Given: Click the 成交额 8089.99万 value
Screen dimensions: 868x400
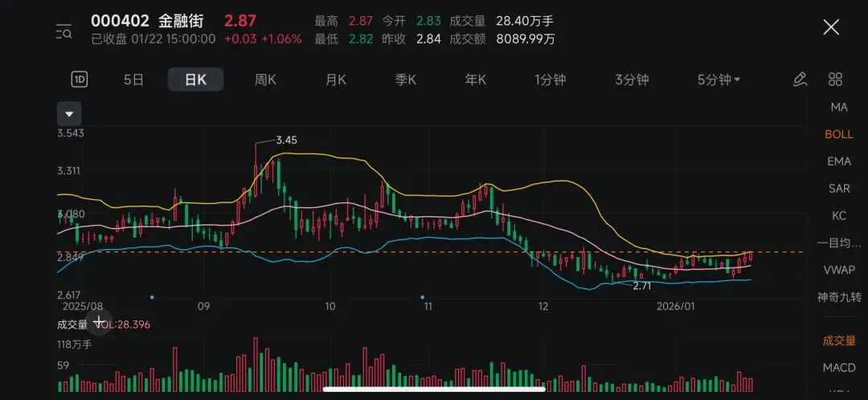Looking at the screenshot, I should pos(526,39).
